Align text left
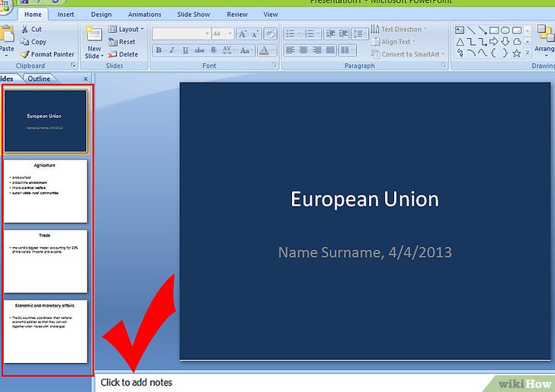Viewport: 555px width, 392px height. click(x=290, y=50)
